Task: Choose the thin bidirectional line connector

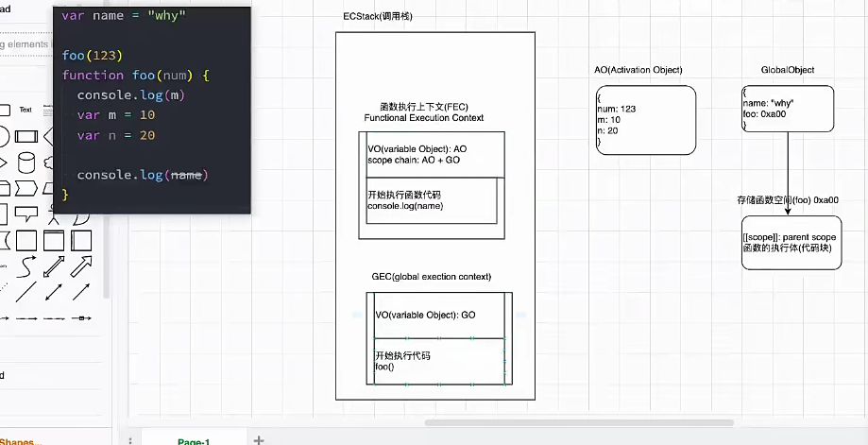Action: click(x=54, y=292)
